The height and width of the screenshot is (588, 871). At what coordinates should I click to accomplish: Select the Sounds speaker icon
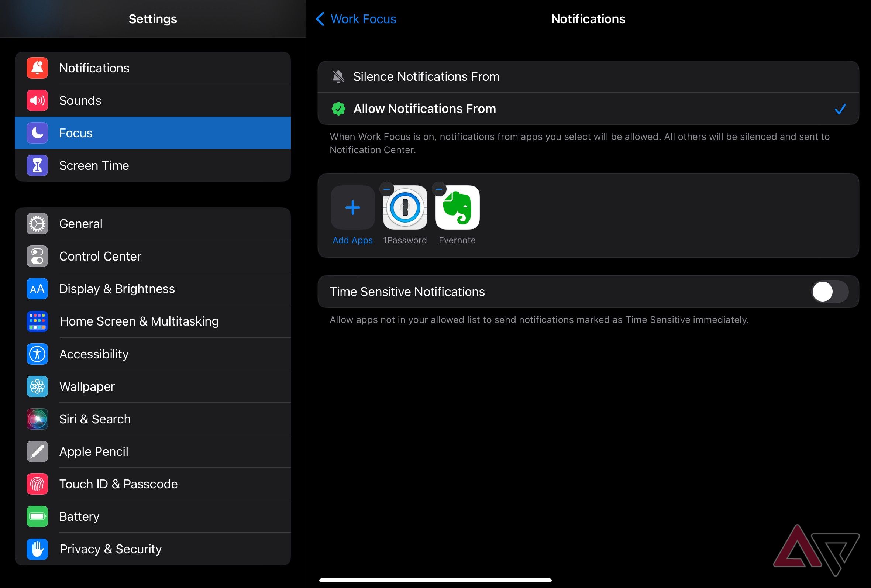click(37, 100)
